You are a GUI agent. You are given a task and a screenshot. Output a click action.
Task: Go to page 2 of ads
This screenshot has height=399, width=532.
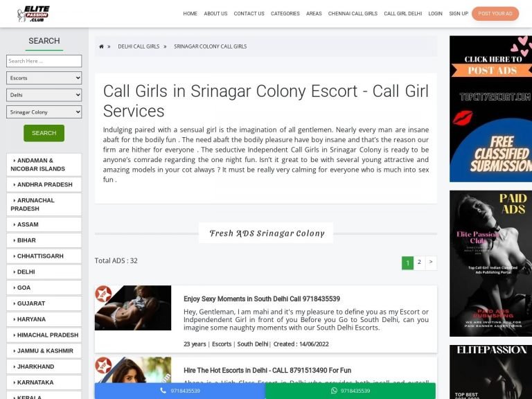tap(419, 263)
